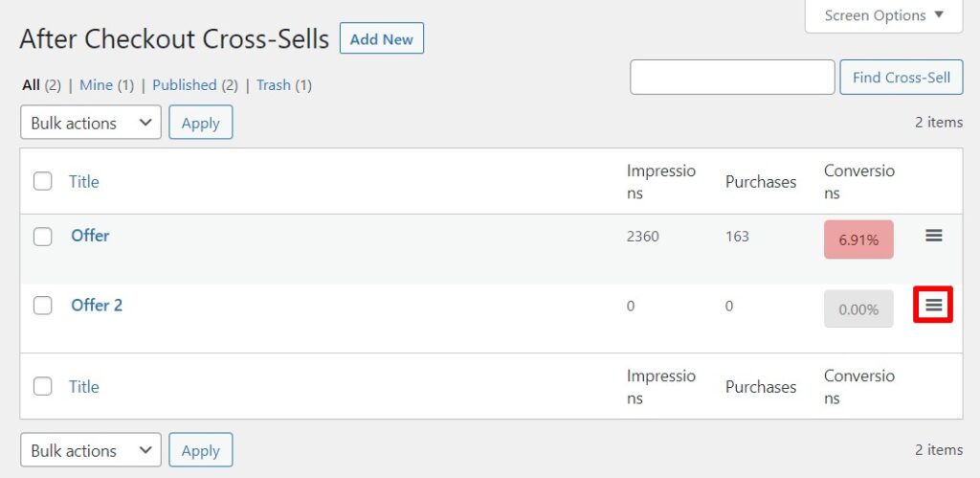Click the Find Cross-Sell button

[901, 78]
